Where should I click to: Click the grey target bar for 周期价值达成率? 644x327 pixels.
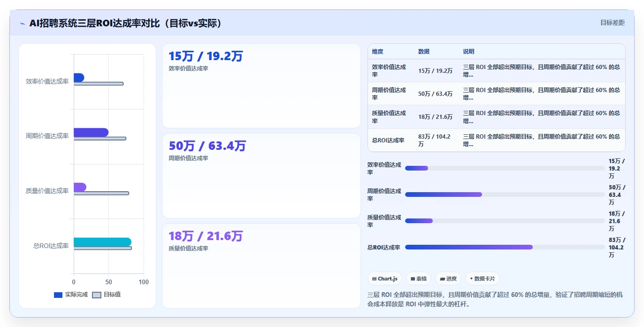click(x=100, y=139)
